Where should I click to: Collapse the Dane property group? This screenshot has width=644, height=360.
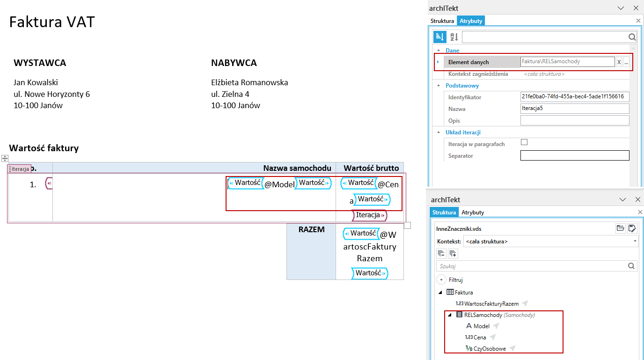(x=439, y=50)
